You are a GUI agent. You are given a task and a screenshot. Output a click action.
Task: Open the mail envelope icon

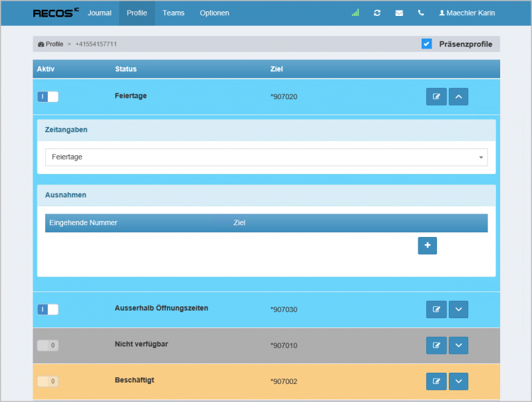pos(399,13)
